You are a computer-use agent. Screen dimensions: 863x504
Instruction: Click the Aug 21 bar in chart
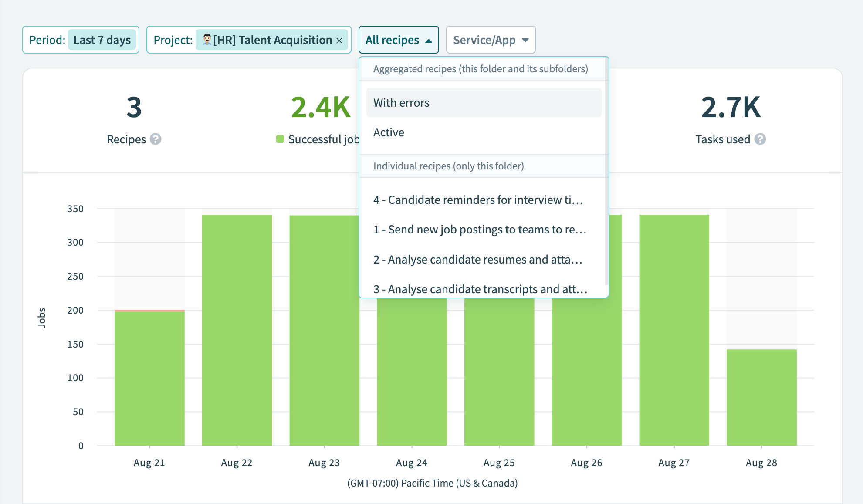(x=149, y=378)
